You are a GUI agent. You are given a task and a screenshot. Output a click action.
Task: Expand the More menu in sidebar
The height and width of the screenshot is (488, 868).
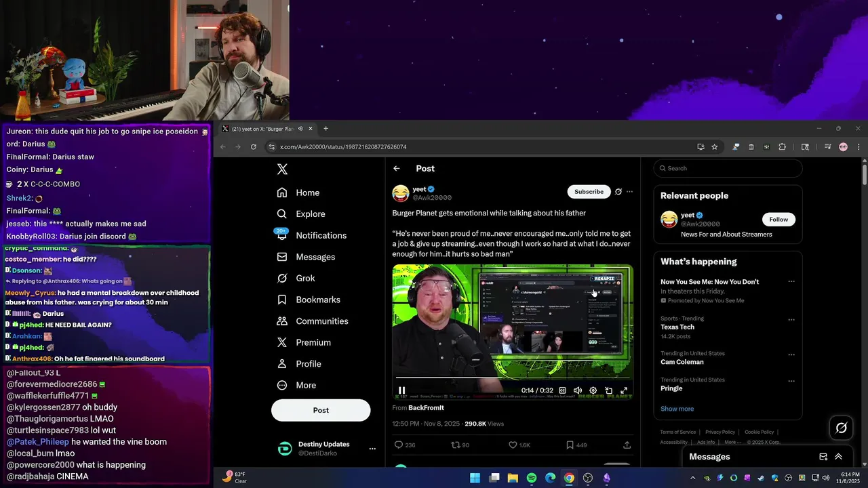tap(296, 385)
